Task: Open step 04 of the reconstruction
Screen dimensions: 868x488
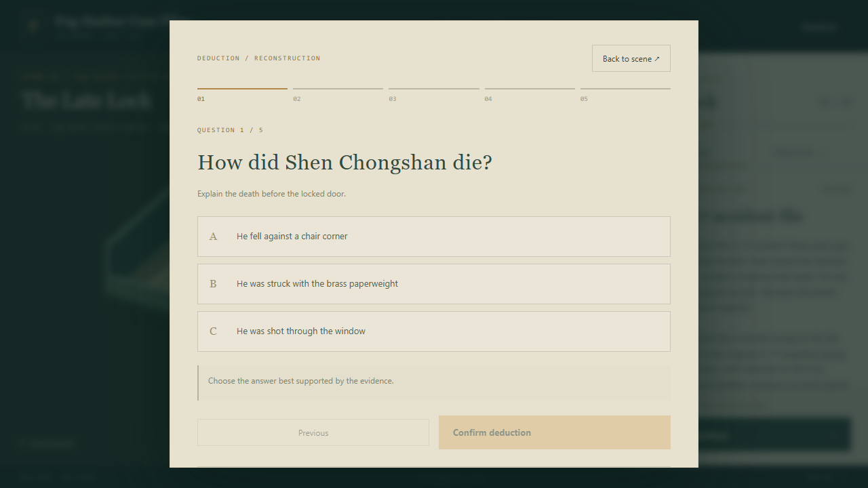Action: tap(530, 94)
